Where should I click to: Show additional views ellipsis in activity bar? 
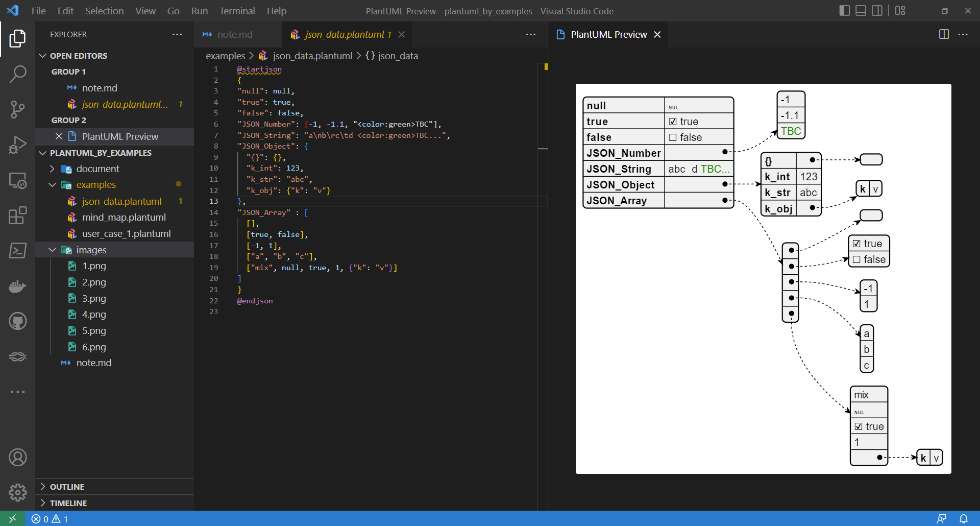[17, 392]
